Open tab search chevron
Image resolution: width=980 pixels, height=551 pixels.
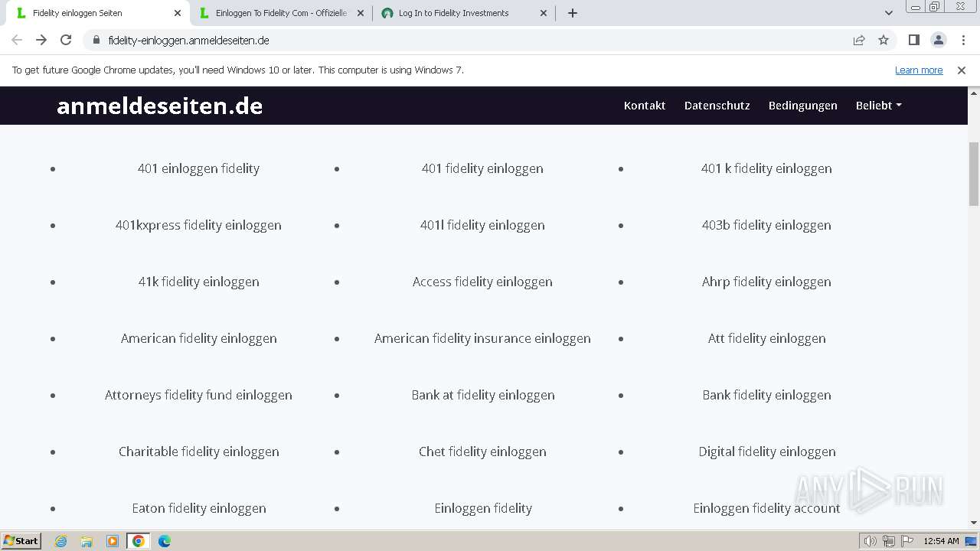click(889, 13)
